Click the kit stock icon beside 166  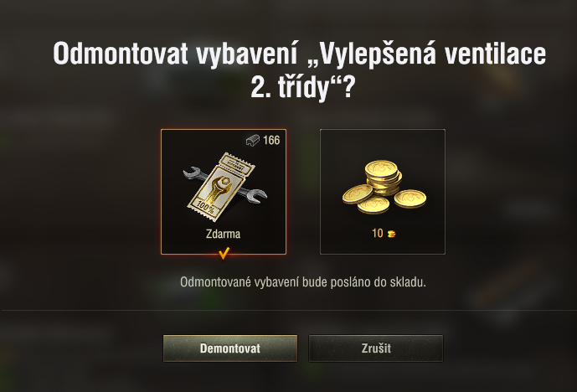click(252, 140)
